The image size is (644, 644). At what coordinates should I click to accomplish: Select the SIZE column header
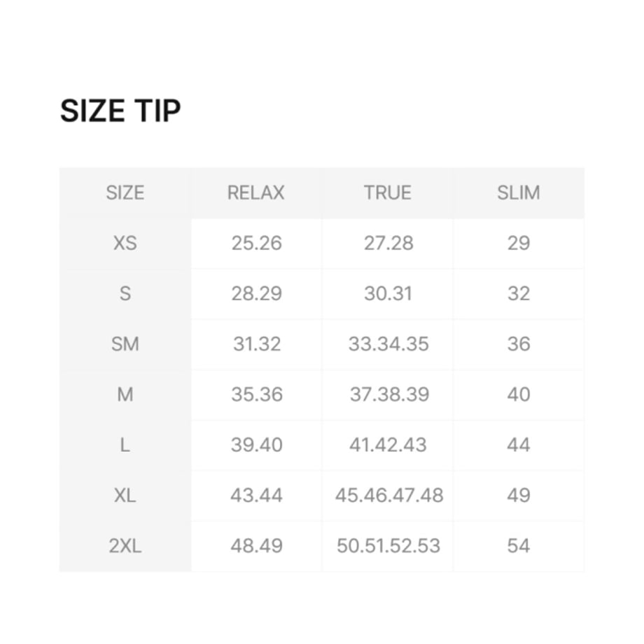coord(125,192)
